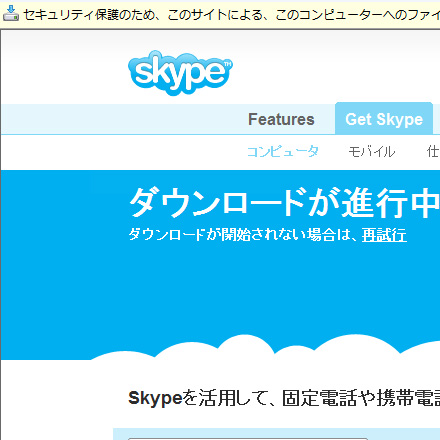This screenshot has width=440, height=440.
Task: Select the Get Skype tab
Action: click(x=384, y=119)
